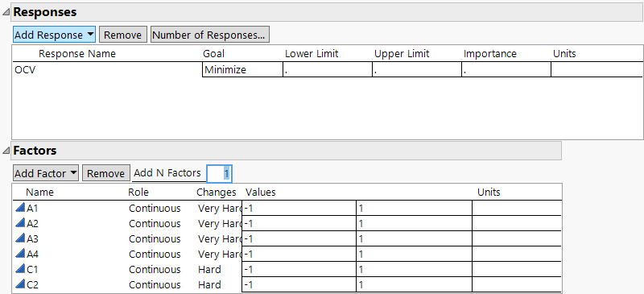Click the Continuous role text for A3
The image size is (644, 294).
click(155, 239)
